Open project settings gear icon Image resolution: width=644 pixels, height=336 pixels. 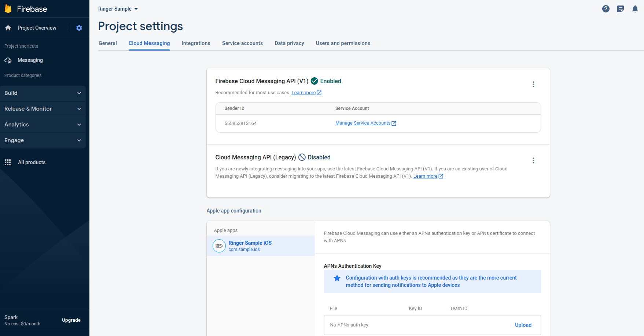coord(79,28)
